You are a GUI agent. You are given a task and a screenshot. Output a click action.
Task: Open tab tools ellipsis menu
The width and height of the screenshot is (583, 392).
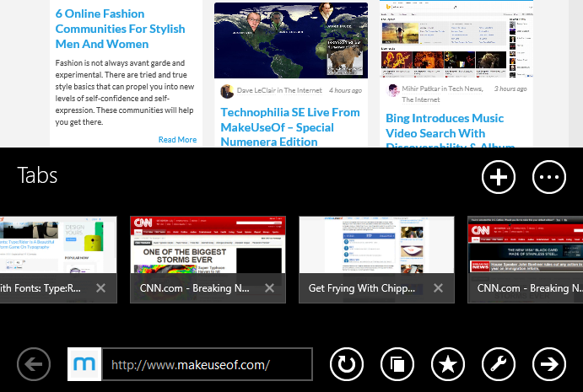549,177
